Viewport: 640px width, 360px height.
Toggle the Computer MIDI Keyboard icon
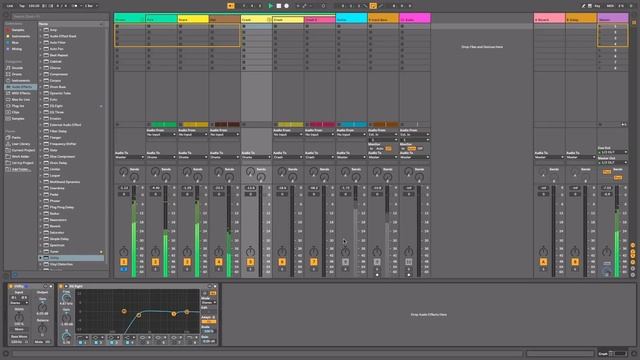590,6
